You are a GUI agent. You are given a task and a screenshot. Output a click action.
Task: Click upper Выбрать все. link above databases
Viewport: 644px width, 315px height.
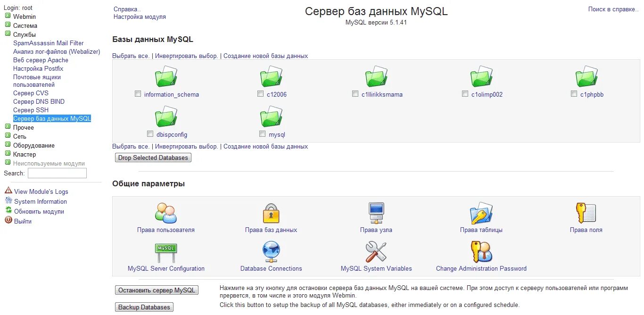pyautogui.click(x=131, y=56)
